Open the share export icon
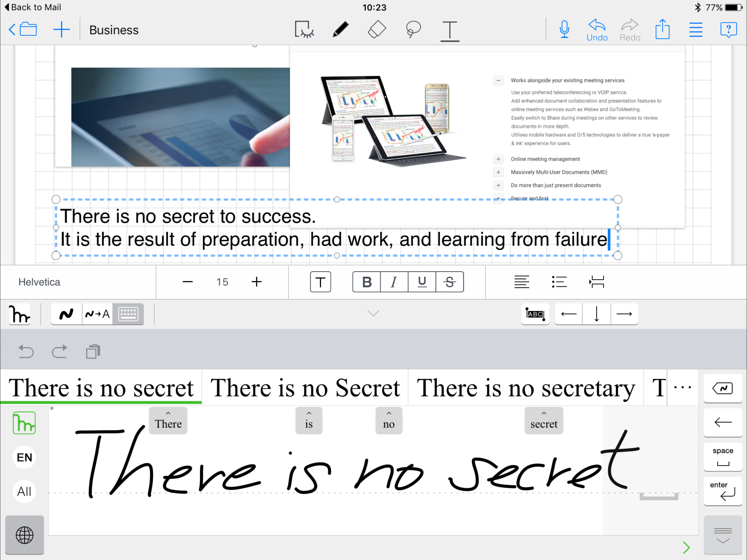The width and height of the screenshot is (747, 560). (x=662, y=30)
